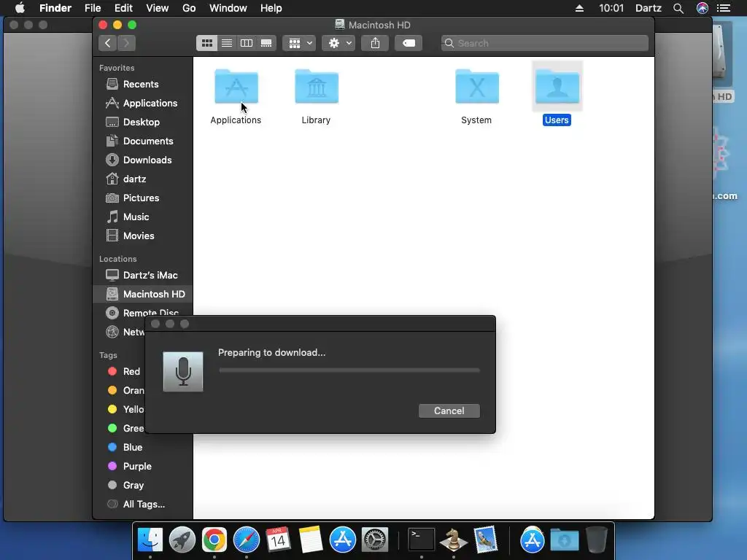Open Siri from the menu bar
The image size is (747, 560).
pos(703,8)
